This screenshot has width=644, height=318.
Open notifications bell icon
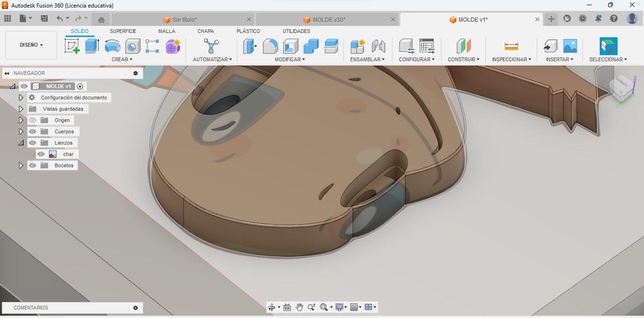598,19
